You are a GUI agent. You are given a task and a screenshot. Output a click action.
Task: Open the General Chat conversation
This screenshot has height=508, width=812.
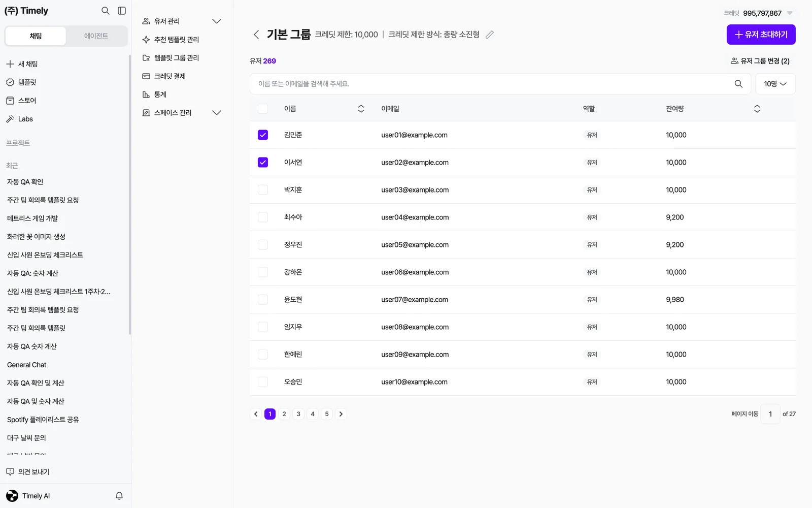click(27, 365)
